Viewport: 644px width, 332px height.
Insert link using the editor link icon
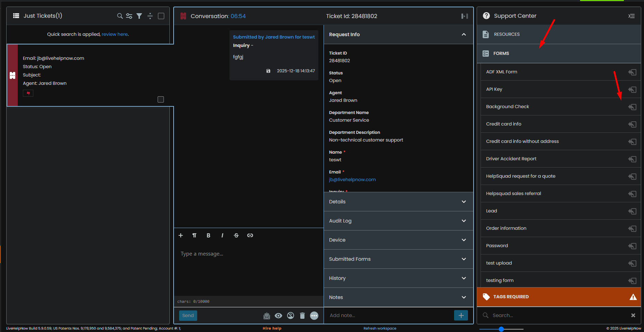pos(250,235)
